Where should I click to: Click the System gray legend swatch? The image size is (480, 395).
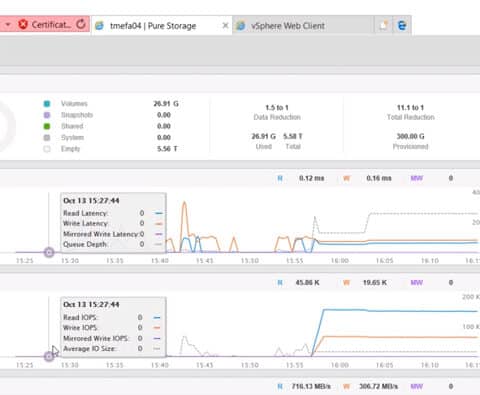click(47, 138)
